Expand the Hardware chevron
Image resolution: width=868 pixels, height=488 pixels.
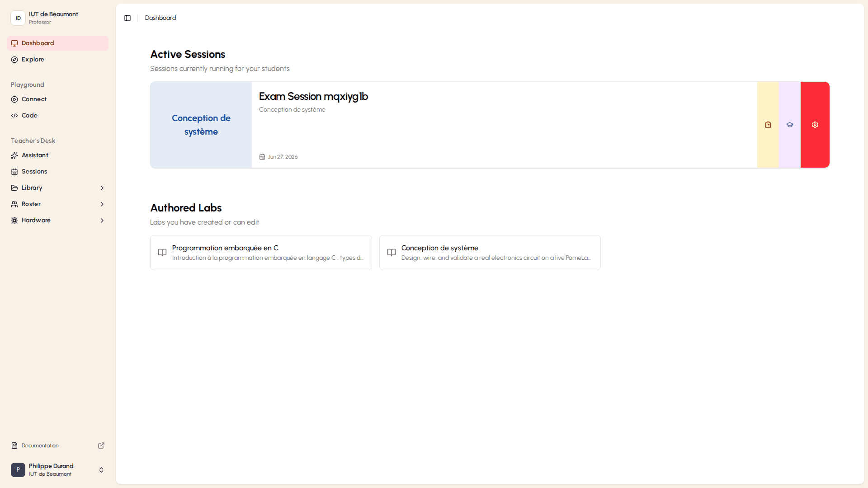[102, 221]
